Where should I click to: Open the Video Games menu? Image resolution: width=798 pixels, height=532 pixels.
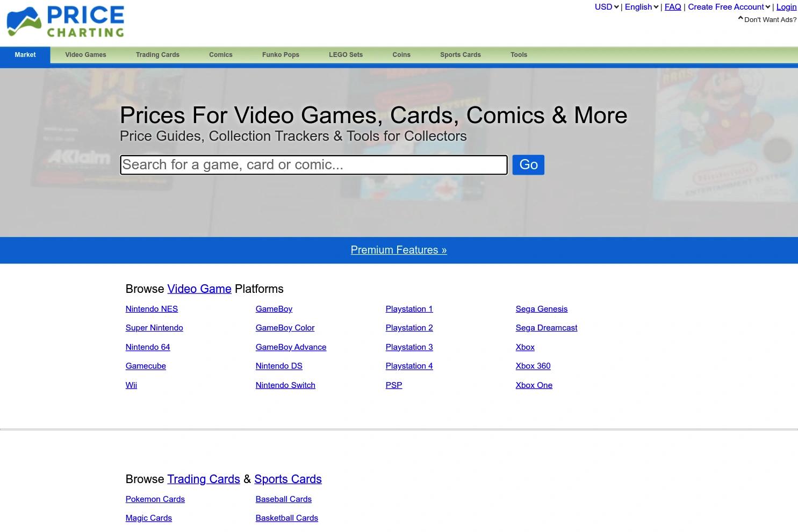(x=85, y=55)
